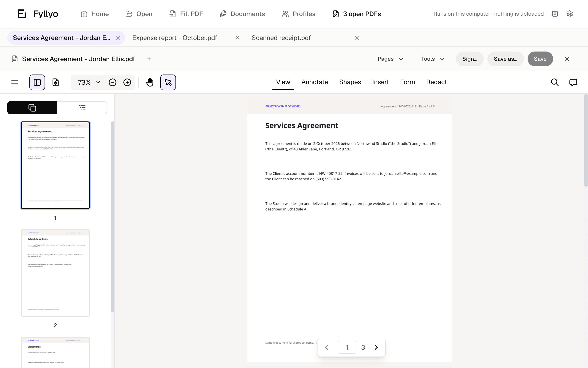The width and height of the screenshot is (588, 368).
Task: Click the Sign... button
Action: pyautogui.click(x=470, y=59)
